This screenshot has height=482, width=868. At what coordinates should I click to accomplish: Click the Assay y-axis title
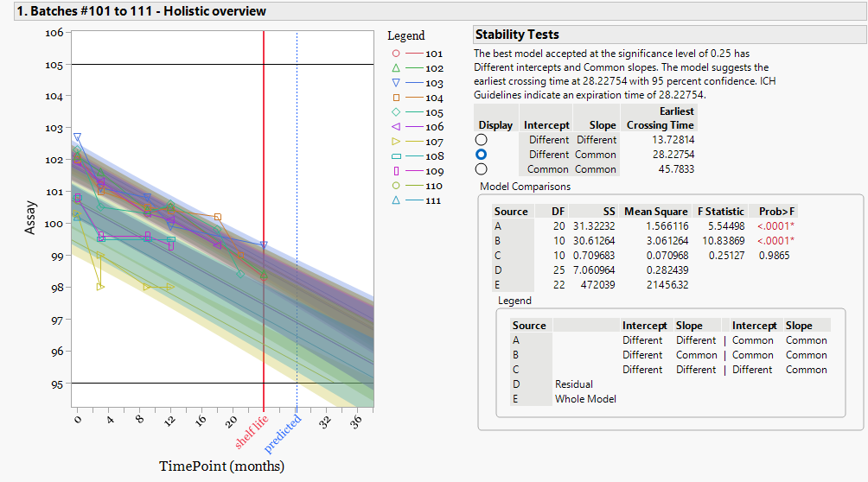pos(30,218)
